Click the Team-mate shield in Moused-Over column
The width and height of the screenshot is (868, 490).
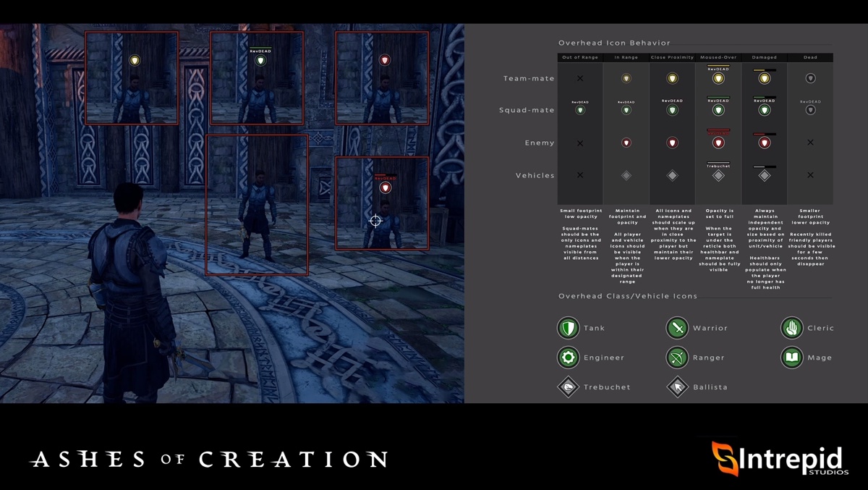[718, 78]
